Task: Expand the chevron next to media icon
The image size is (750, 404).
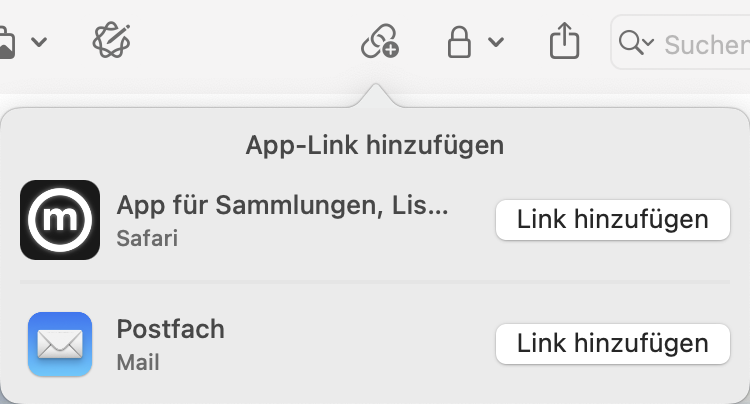Action: point(39,42)
